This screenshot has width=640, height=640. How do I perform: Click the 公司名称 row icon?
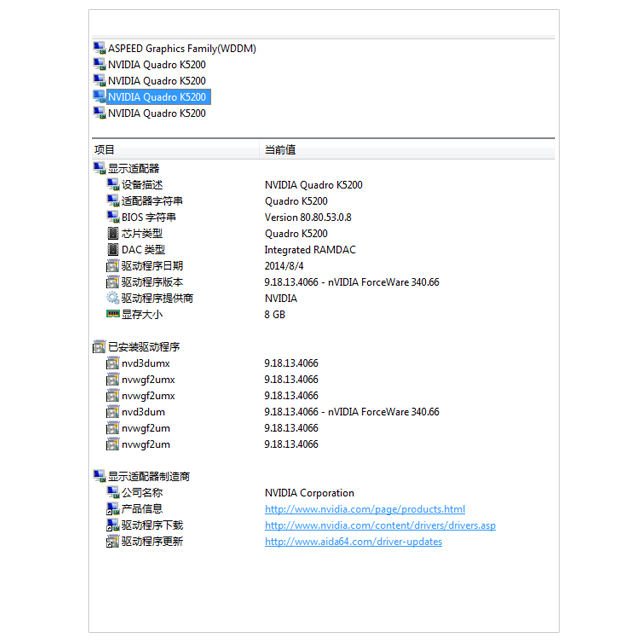tap(113, 492)
